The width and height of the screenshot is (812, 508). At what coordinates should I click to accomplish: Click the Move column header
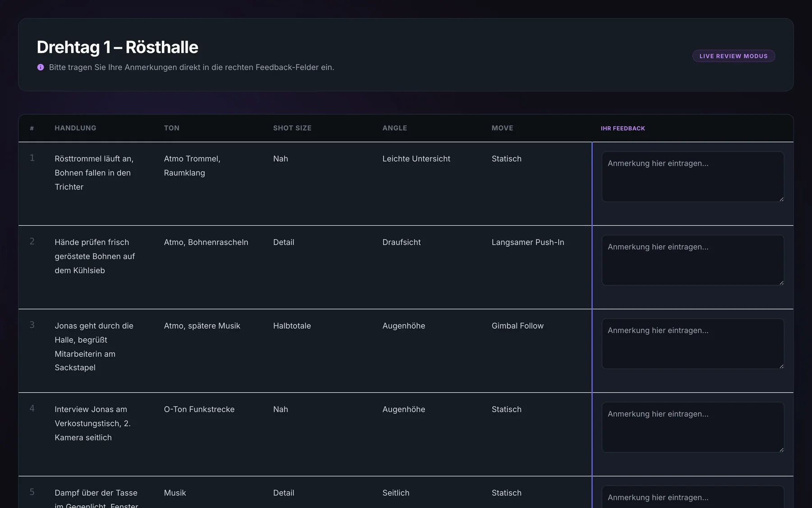pyautogui.click(x=503, y=128)
